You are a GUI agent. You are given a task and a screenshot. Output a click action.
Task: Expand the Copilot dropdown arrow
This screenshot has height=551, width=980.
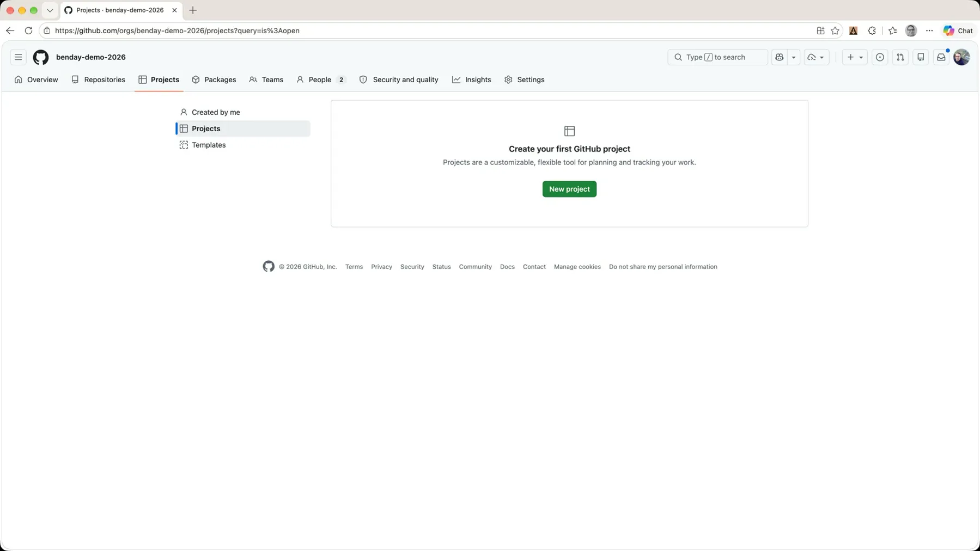[794, 57]
